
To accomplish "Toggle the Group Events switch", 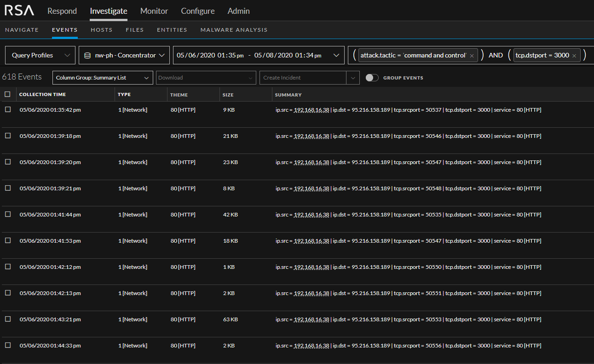I will click(x=372, y=78).
